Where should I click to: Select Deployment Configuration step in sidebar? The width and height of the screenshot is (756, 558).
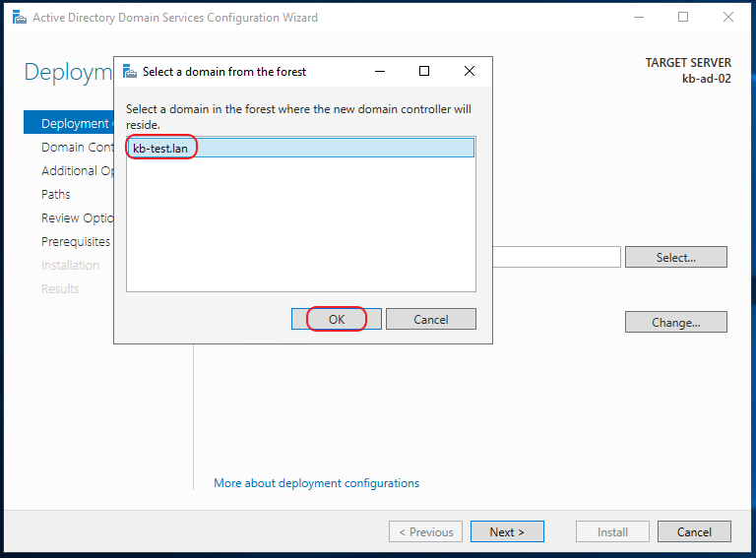pyautogui.click(x=69, y=123)
